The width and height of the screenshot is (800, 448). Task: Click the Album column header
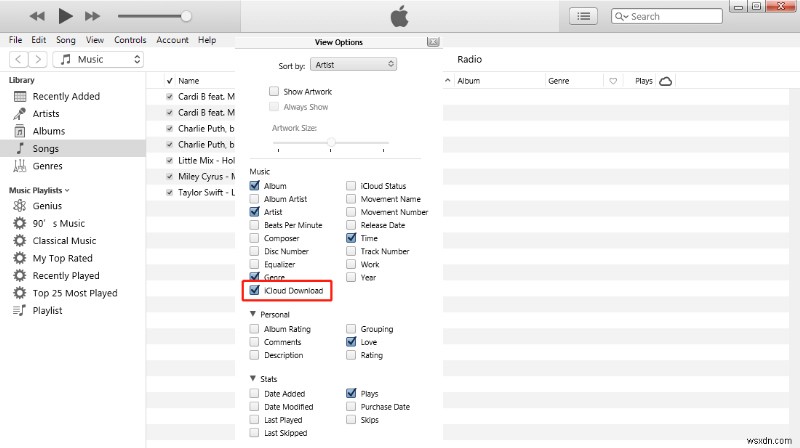(499, 81)
